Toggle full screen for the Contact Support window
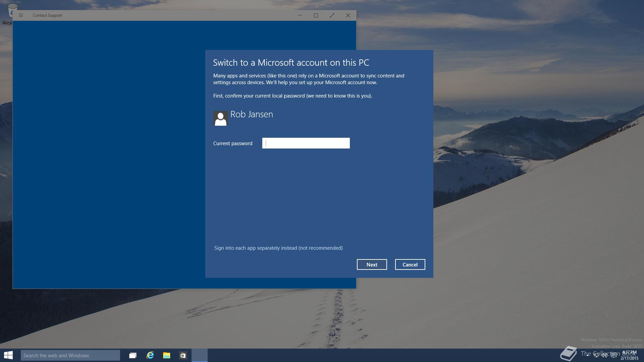Viewport: 644px width, 362px height. [332, 15]
